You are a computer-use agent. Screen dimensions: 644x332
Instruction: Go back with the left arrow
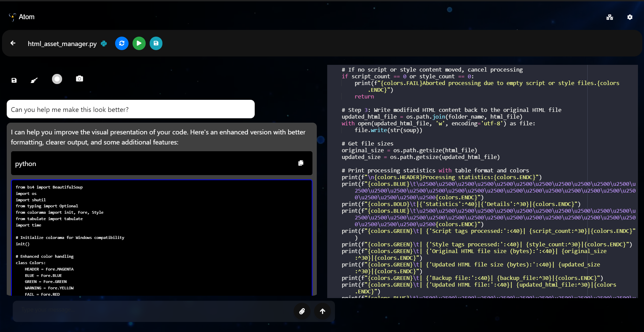tap(13, 43)
